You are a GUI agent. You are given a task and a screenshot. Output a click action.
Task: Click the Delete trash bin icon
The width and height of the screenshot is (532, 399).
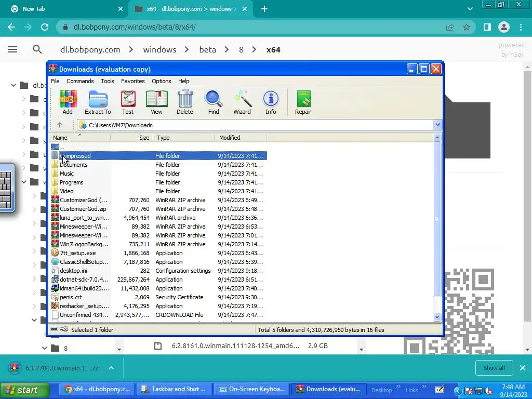pyautogui.click(x=185, y=102)
